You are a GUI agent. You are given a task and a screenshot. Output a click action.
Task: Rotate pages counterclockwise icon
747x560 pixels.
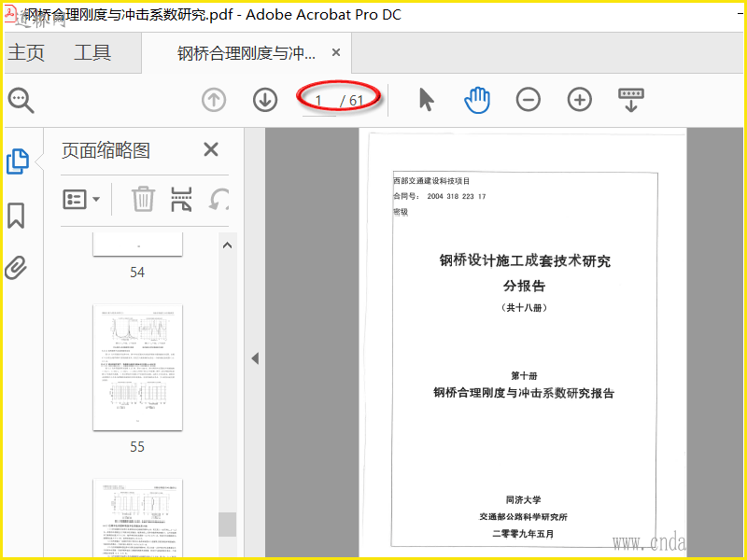tap(218, 199)
